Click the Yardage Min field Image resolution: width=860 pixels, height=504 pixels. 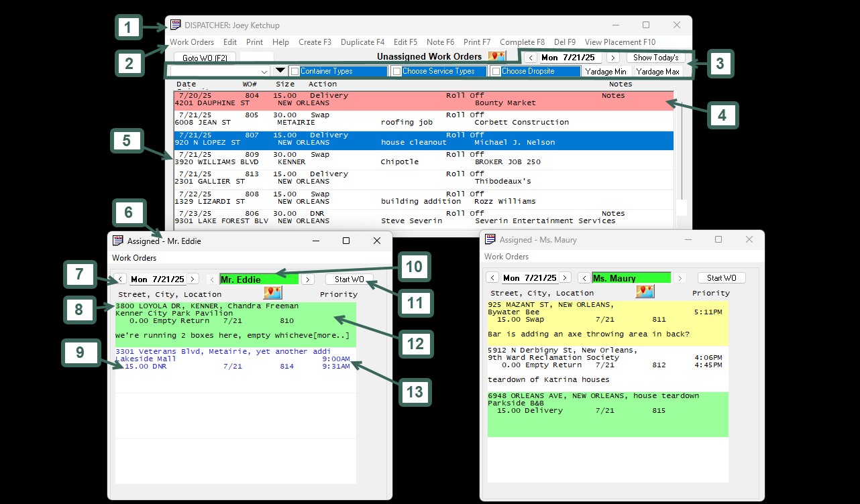click(605, 71)
